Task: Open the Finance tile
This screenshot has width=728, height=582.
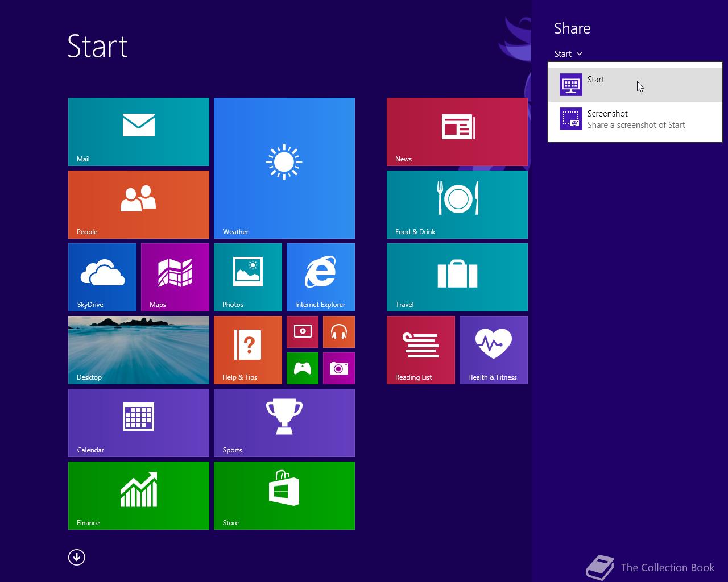Action: coord(139,496)
